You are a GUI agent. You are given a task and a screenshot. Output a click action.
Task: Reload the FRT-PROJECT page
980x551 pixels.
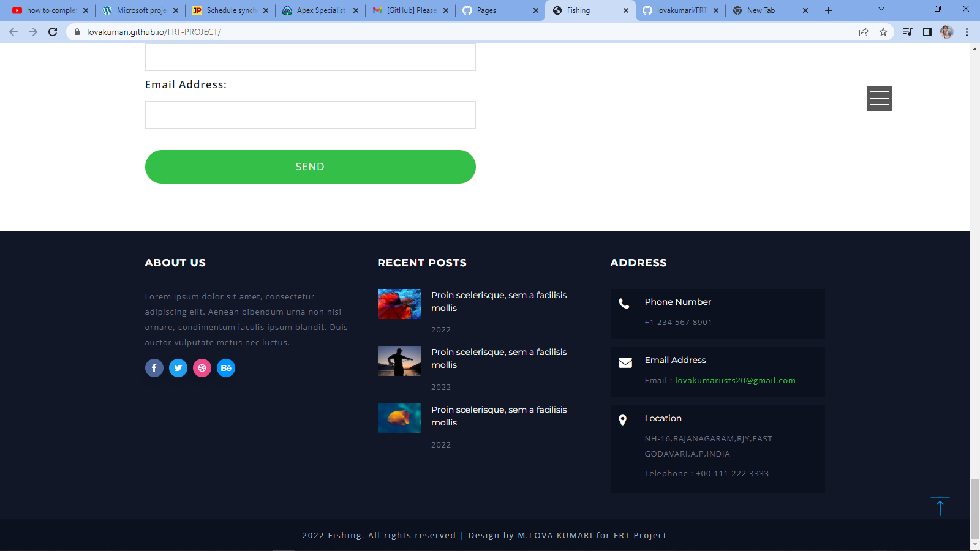coord(51,32)
